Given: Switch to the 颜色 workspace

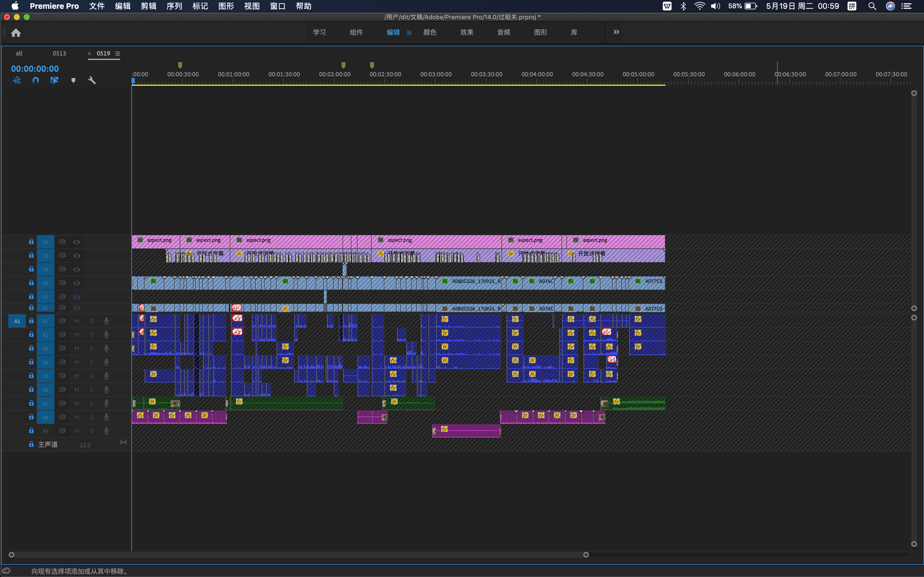Looking at the screenshot, I should [430, 32].
